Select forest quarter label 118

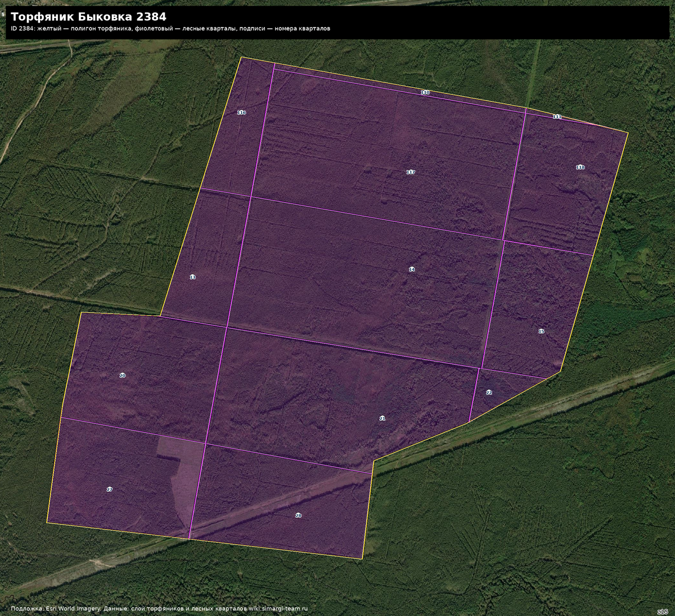click(x=580, y=167)
